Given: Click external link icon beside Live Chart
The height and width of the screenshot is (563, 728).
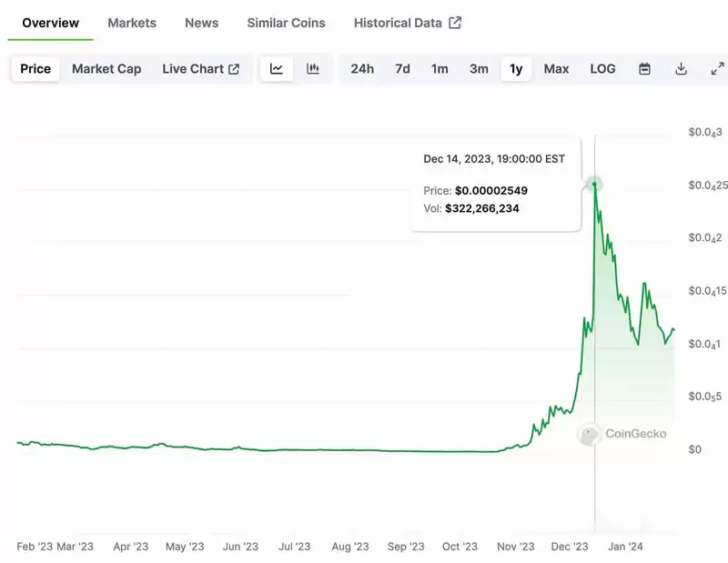Looking at the screenshot, I should point(234,69).
